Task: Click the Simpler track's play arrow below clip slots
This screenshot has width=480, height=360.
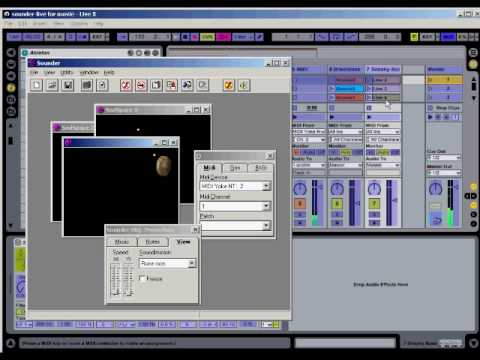Action: (369, 117)
